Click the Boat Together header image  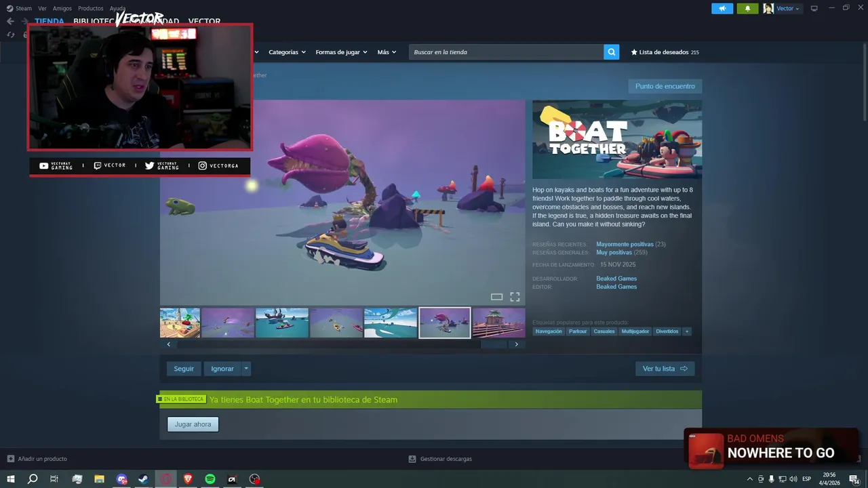[617, 140]
